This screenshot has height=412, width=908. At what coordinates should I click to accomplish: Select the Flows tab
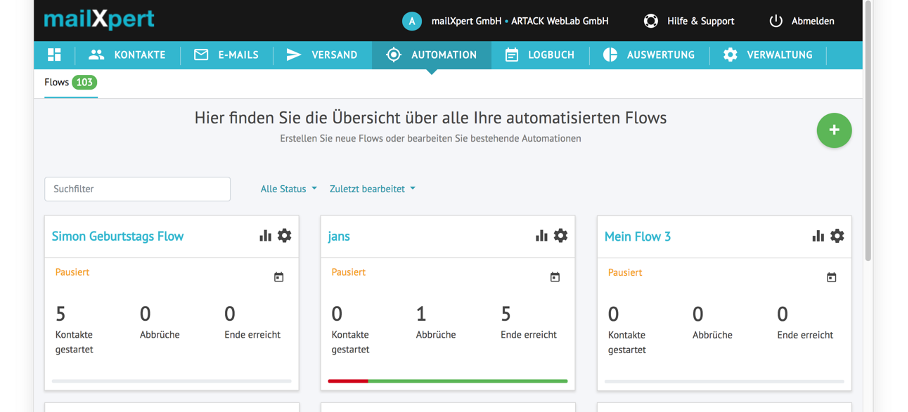70,82
